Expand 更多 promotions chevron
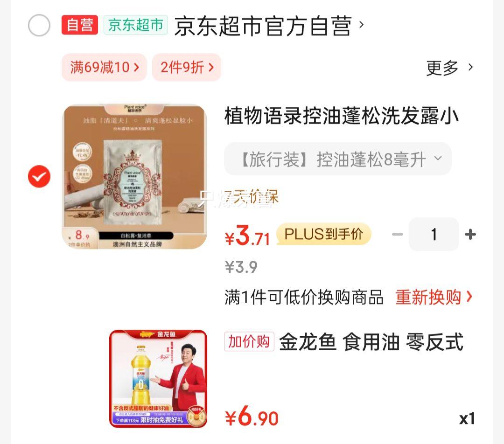This screenshot has height=444, width=504. 450,68
